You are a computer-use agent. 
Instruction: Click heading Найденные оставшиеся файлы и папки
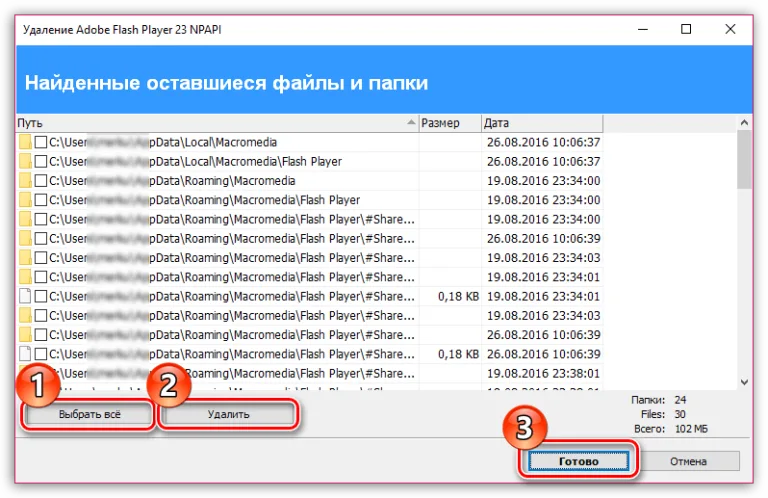(x=226, y=83)
